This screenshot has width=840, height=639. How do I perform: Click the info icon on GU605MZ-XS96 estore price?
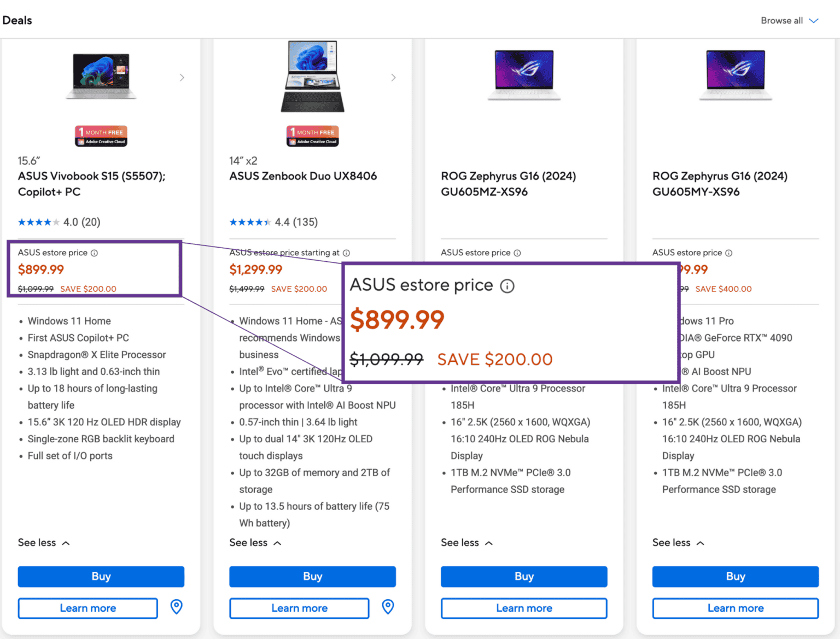(517, 253)
